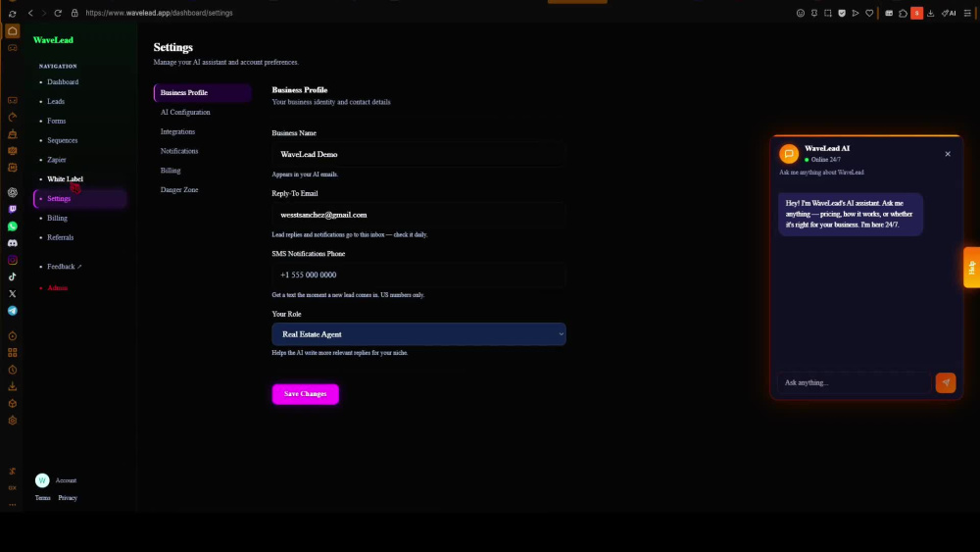Open Instagram in the browser sidebar
This screenshot has width=980, height=552.
click(13, 260)
